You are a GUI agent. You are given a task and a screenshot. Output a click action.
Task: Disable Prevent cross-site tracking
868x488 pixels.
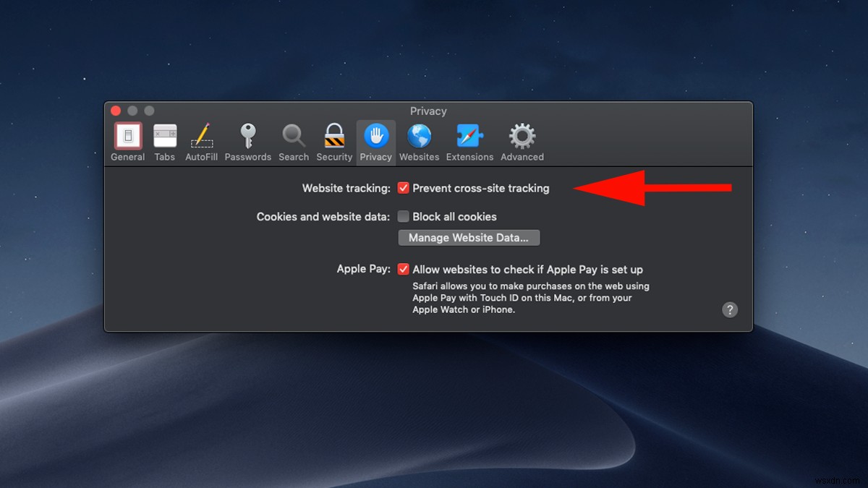(404, 187)
